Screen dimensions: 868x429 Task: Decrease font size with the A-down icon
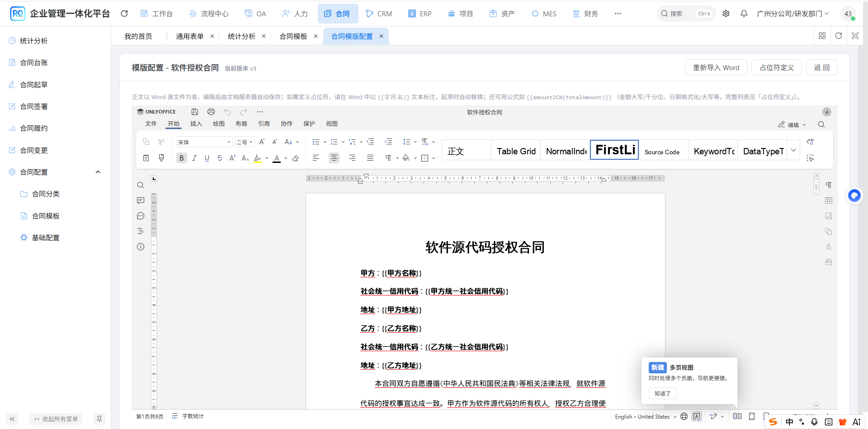[x=274, y=142]
